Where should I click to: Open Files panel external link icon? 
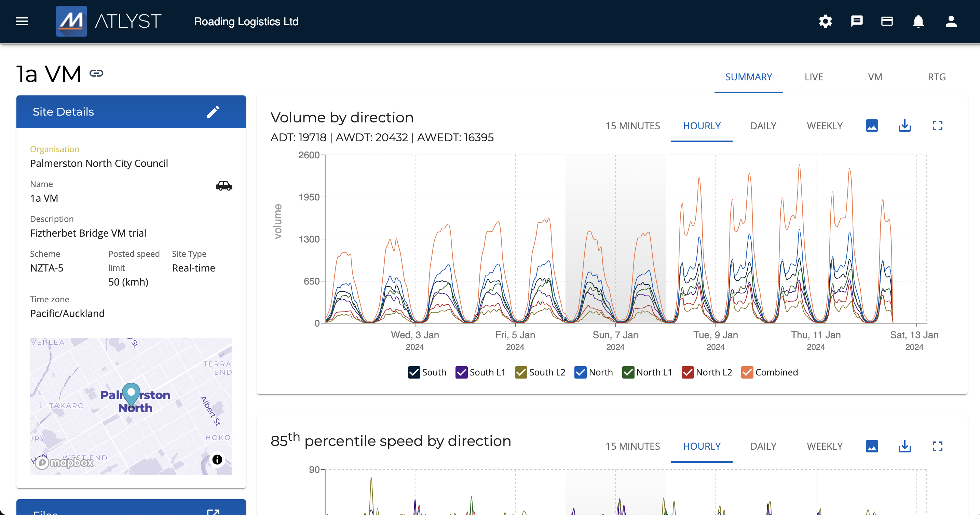[x=213, y=512]
